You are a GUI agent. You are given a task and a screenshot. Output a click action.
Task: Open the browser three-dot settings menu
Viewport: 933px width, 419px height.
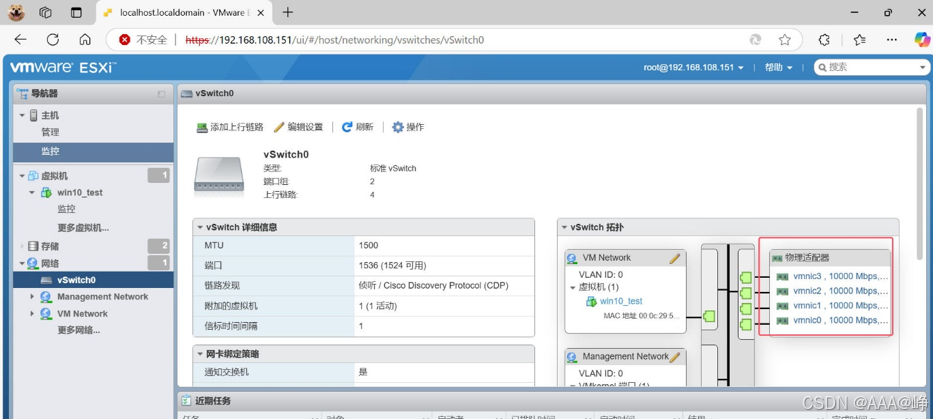[892, 40]
